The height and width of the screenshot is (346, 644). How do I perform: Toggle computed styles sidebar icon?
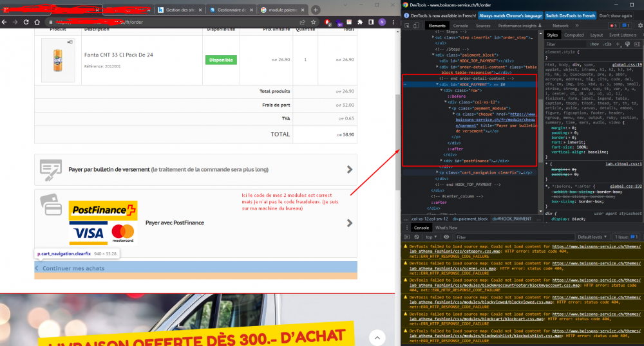637,44
